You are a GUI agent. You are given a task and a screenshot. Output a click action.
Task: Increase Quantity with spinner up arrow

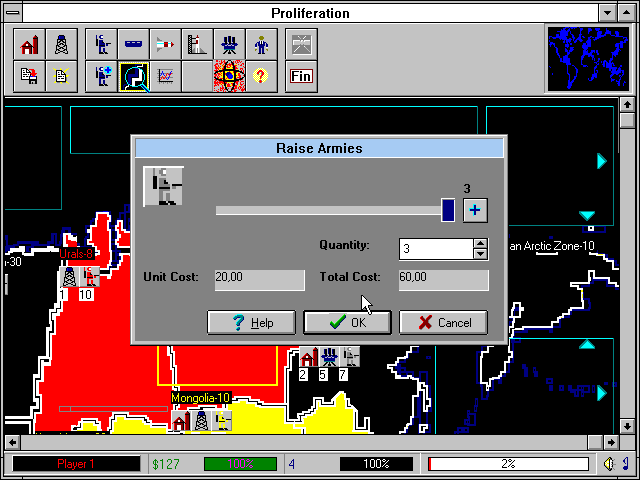click(x=480, y=244)
